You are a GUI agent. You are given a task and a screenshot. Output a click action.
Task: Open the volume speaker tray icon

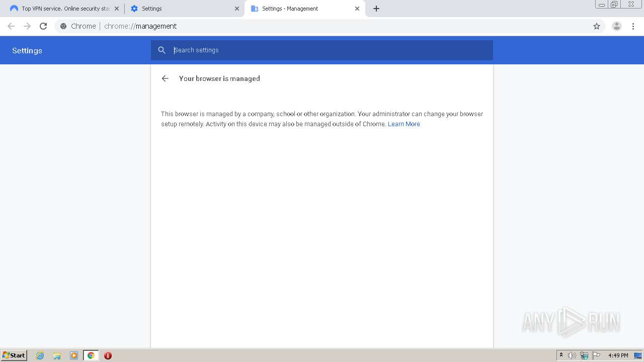click(572, 355)
